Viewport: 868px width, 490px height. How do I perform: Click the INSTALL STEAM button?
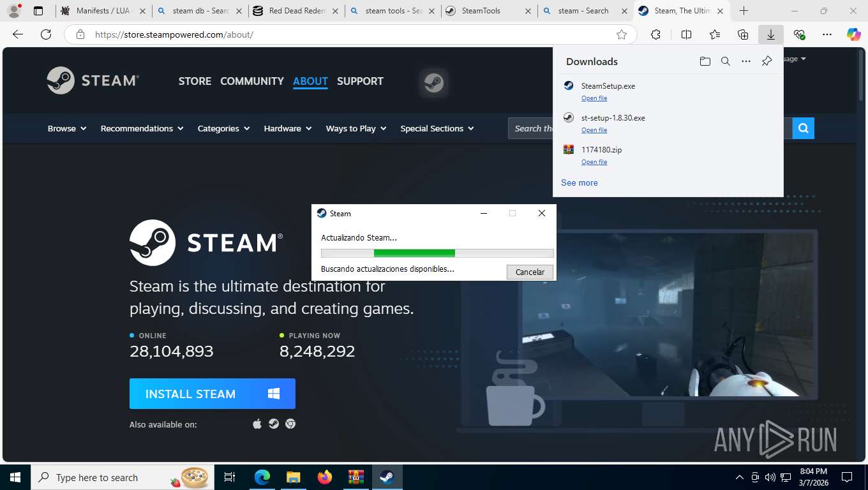pos(213,394)
